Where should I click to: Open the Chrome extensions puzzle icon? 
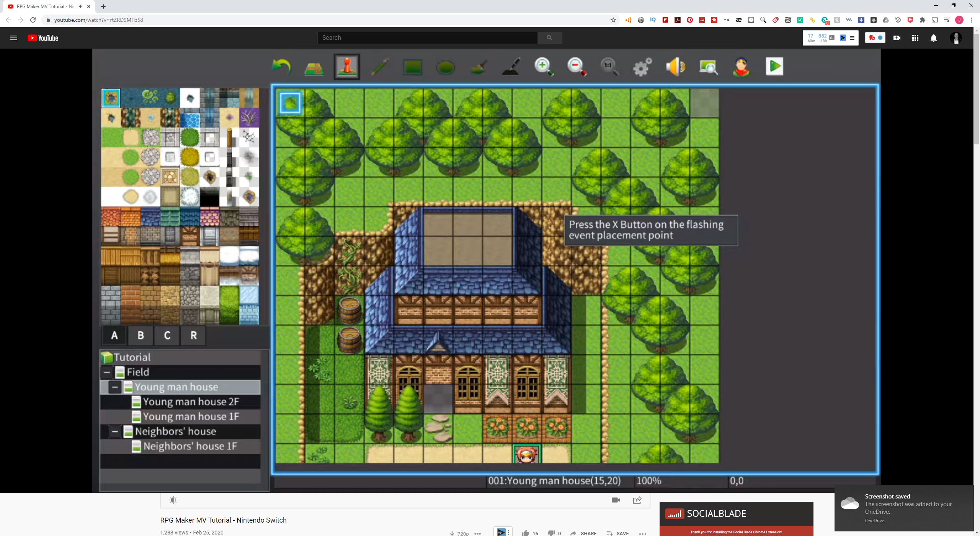click(923, 20)
